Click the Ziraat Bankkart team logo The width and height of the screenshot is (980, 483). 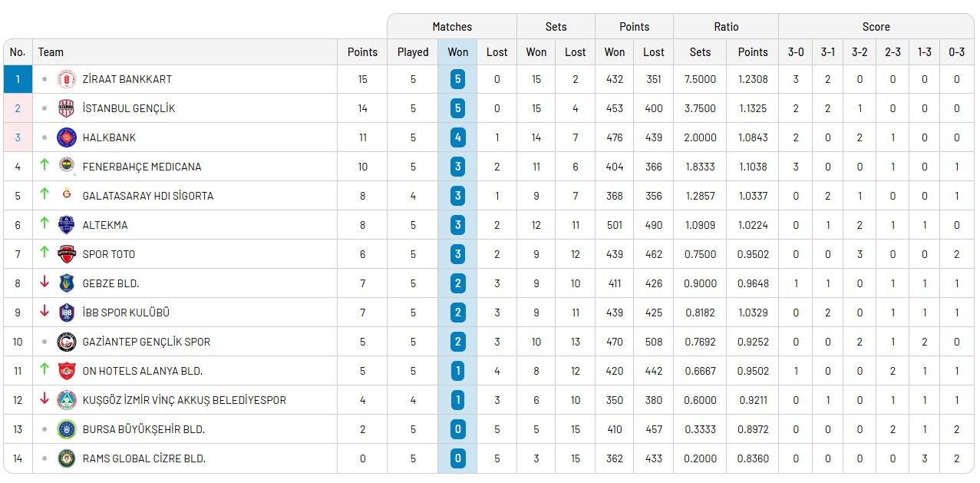point(67,79)
